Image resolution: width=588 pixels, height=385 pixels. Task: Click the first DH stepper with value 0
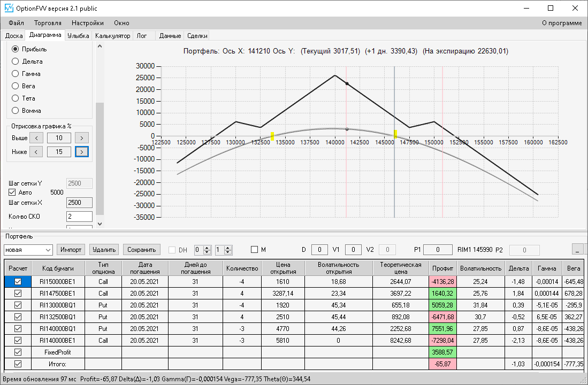click(203, 250)
